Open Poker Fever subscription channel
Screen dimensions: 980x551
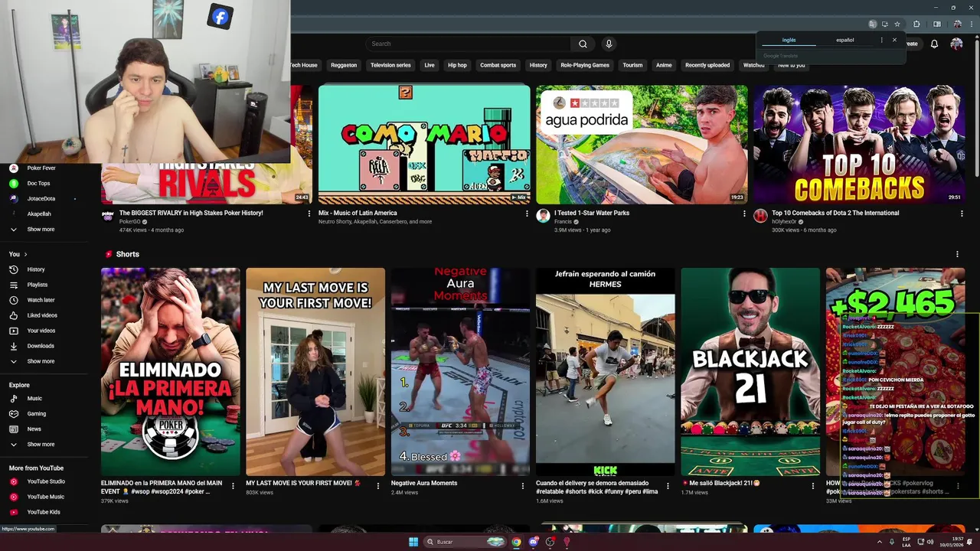click(x=41, y=168)
